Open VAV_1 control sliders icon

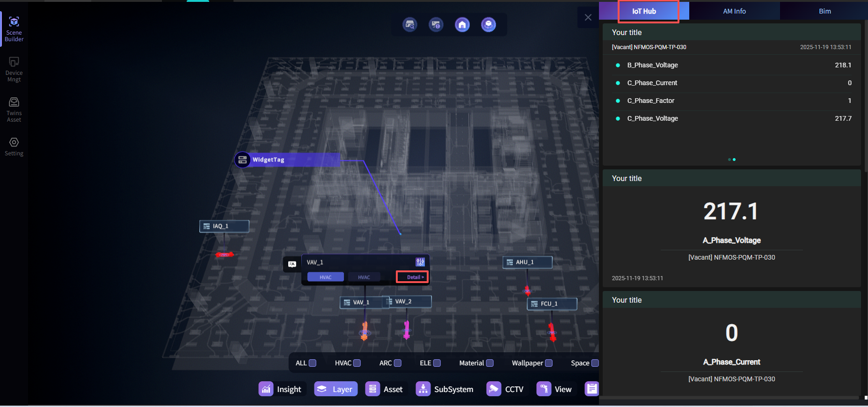coord(420,262)
